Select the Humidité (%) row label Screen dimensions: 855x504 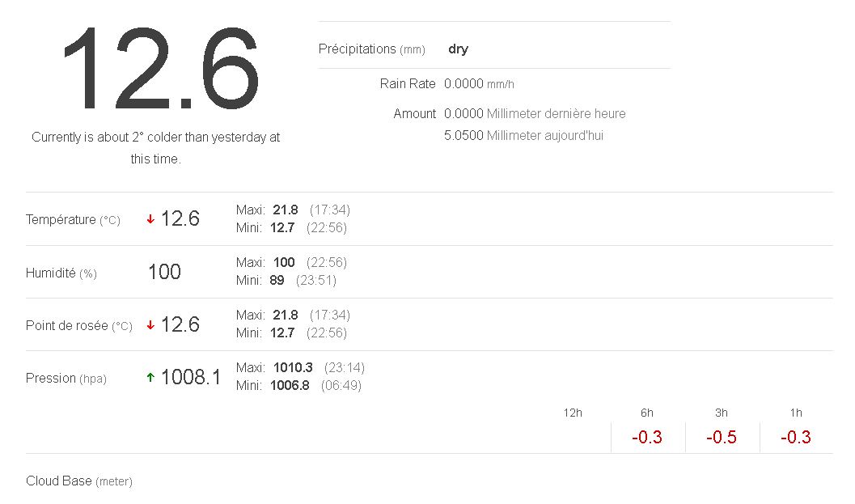click(x=61, y=273)
